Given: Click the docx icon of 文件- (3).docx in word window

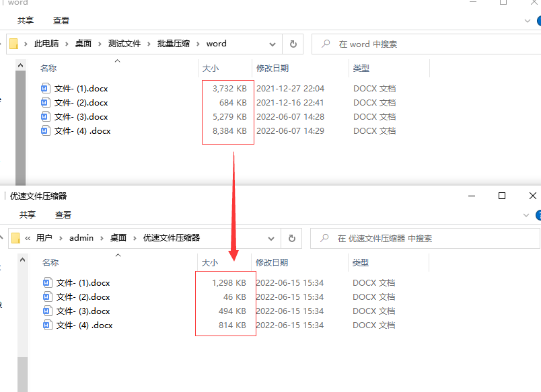Looking at the screenshot, I should (45, 117).
